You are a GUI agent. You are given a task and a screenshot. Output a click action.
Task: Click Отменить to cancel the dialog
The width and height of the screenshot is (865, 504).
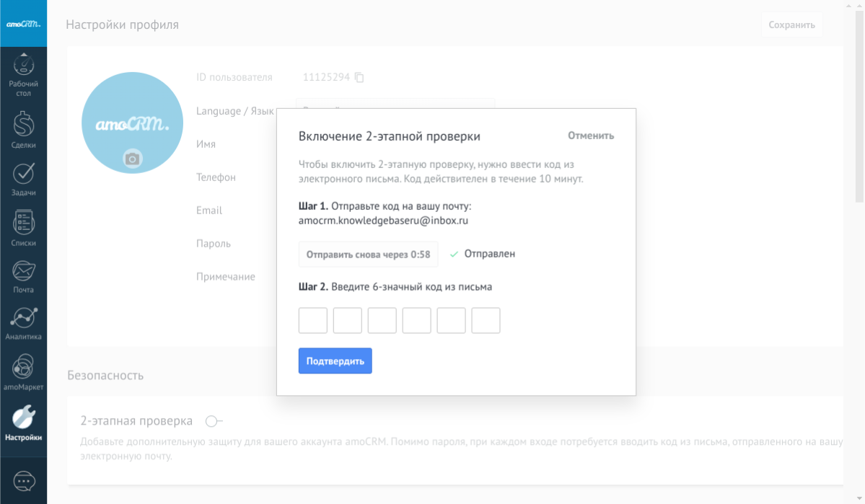click(590, 136)
